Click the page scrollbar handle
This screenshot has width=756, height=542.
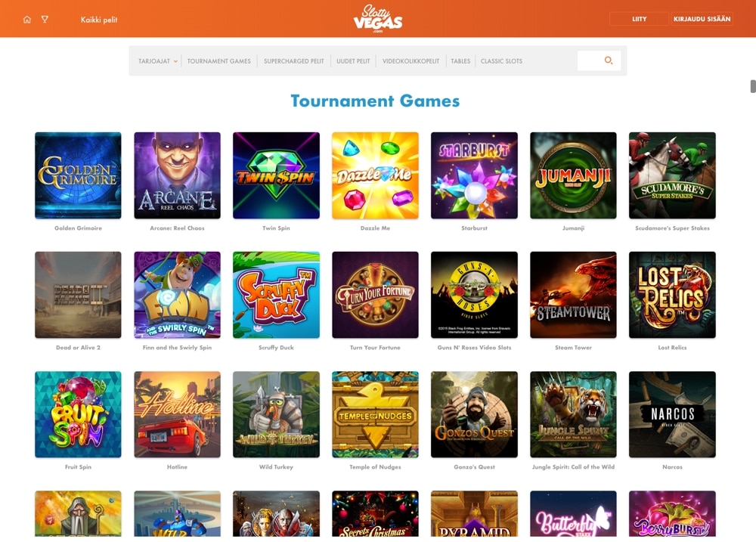point(753,86)
